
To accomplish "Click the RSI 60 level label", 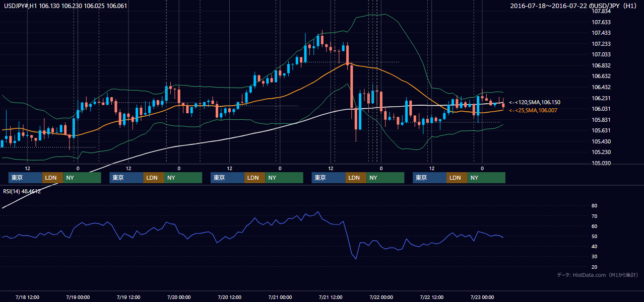I will [594, 226].
